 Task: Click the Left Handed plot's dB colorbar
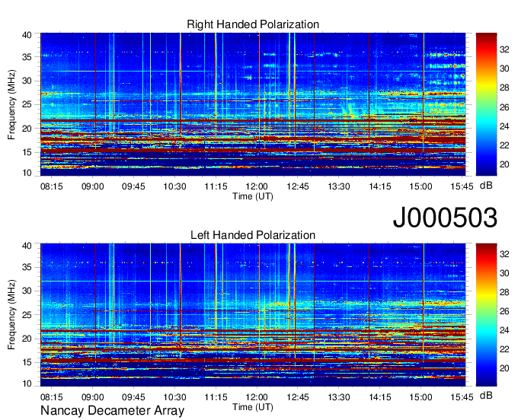(x=486, y=315)
